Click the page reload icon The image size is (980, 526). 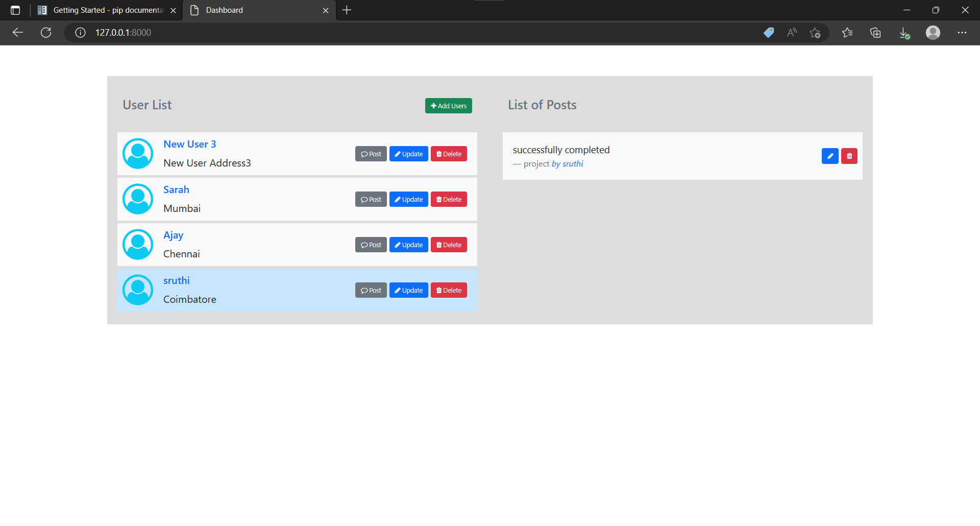(46, 33)
